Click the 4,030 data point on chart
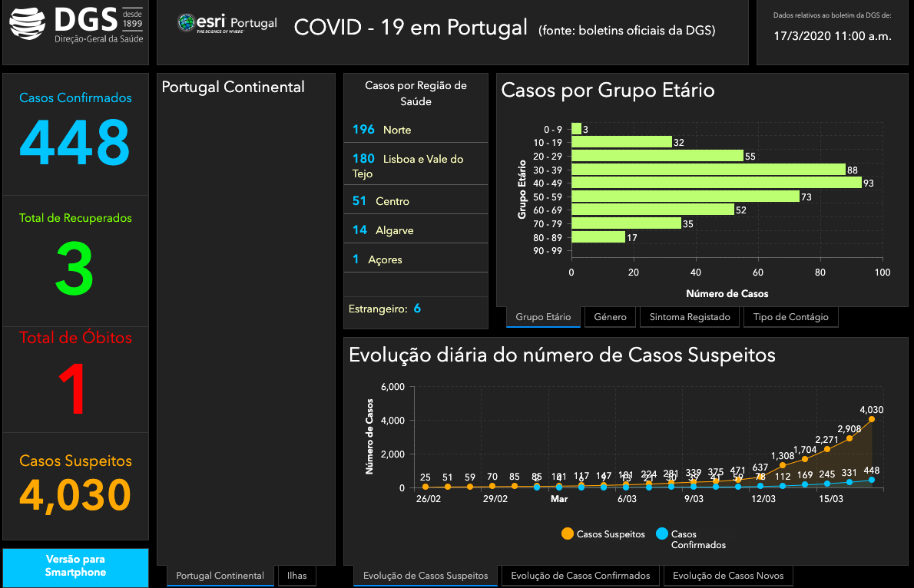Image resolution: width=914 pixels, height=588 pixels. pyautogui.click(x=871, y=419)
